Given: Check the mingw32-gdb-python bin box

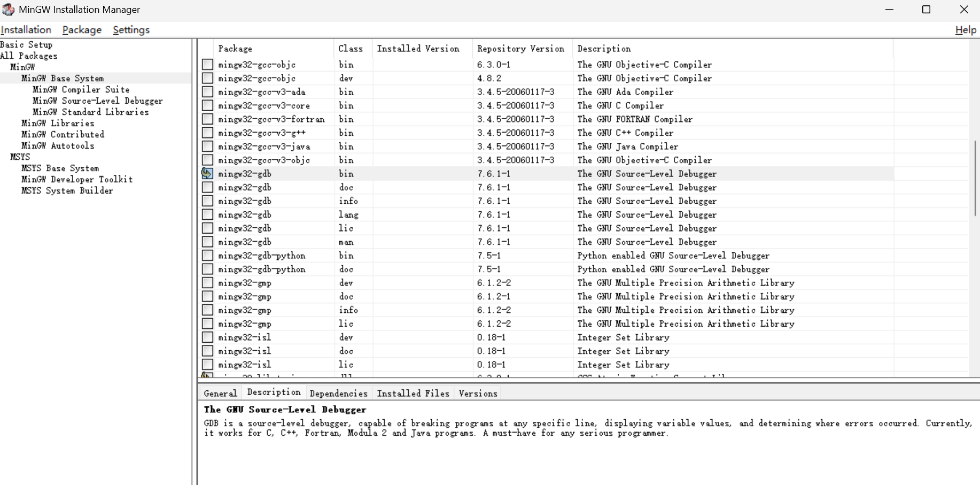Looking at the screenshot, I should click(207, 255).
